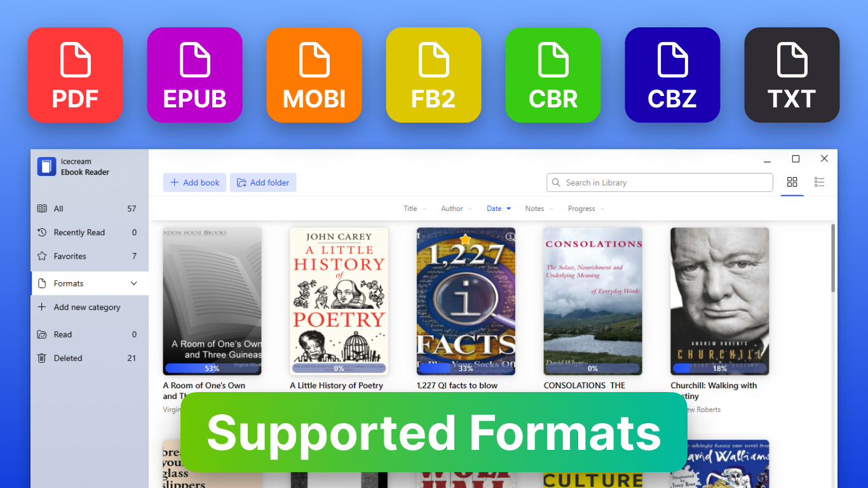Sort library by Author
Screen dimensions: 868x488
point(456,208)
